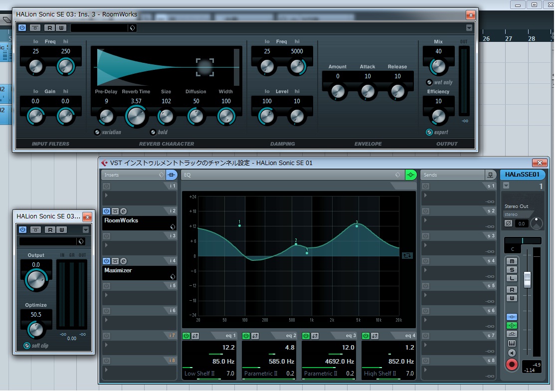Click instrument keyboard icon on channel strip
This screenshot has height=392, width=555.
[x=512, y=344]
